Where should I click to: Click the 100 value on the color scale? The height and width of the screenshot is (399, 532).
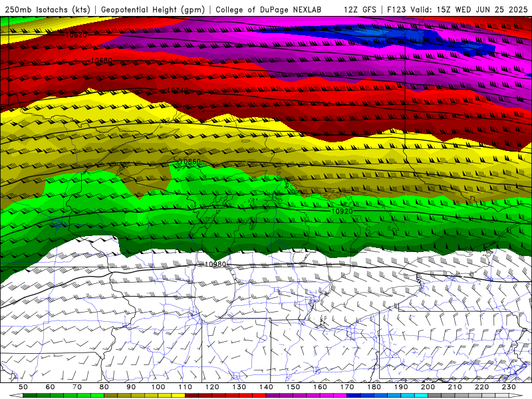click(x=158, y=387)
